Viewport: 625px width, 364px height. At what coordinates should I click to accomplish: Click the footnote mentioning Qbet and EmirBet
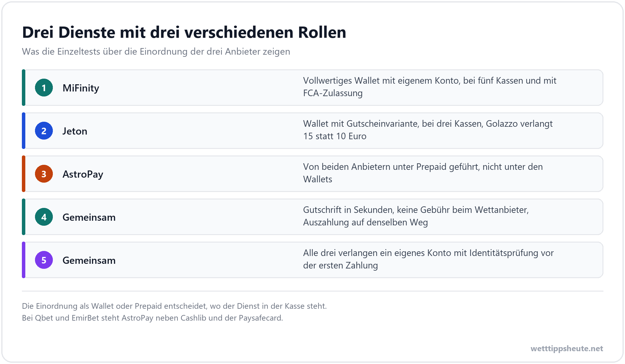[152, 318]
